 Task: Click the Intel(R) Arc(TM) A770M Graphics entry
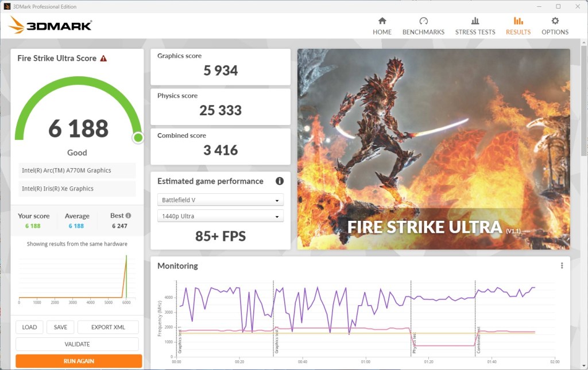tap(77, 170)
